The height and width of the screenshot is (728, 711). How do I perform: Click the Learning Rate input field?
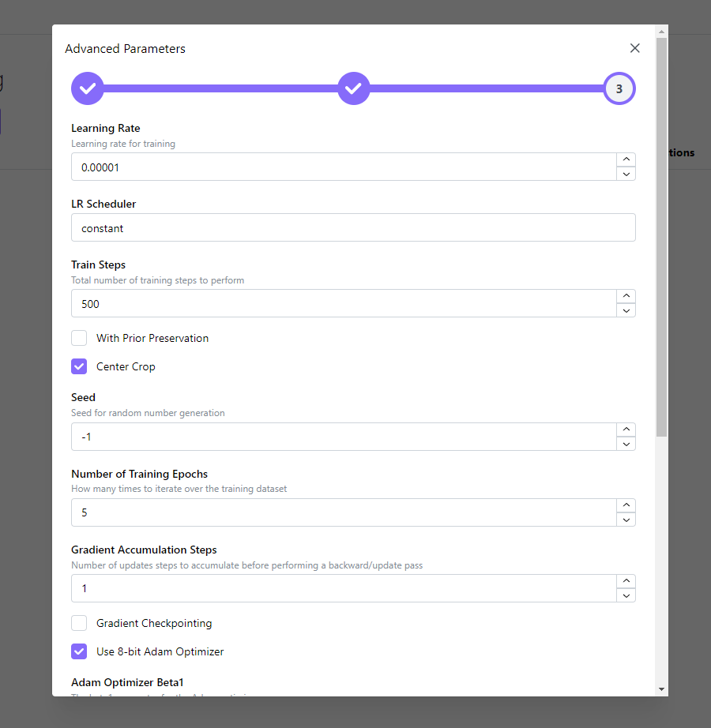tap(344, 167)
